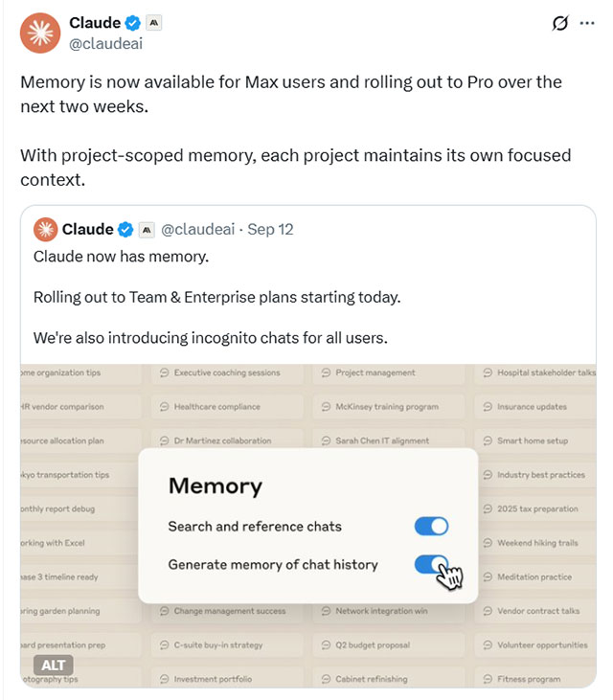Click the Claude display name at top
613x700 pixels.
tap(95, 23)
